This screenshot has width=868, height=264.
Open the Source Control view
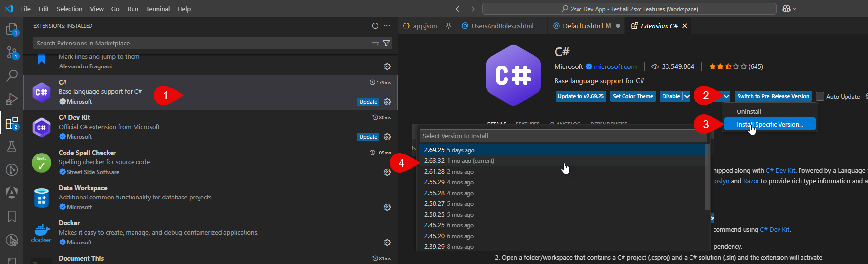point(12,52)
